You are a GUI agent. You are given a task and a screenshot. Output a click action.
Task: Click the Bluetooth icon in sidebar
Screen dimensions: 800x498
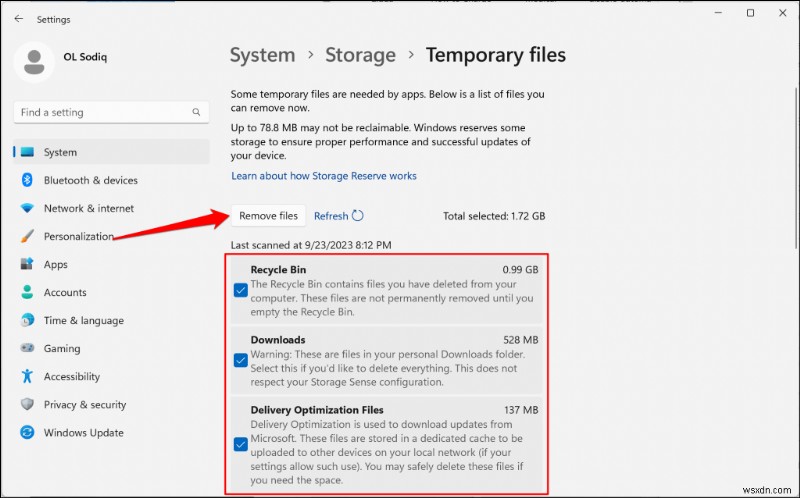pyautogui.click(x=27, y=180)
